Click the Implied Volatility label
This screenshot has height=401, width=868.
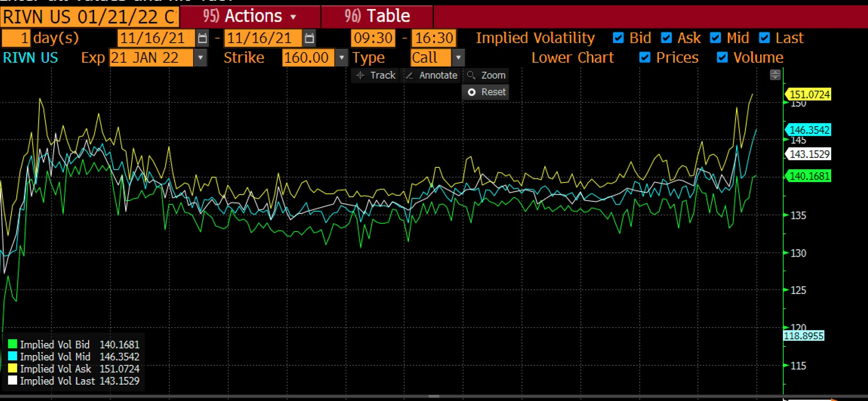tap(535, 38)
